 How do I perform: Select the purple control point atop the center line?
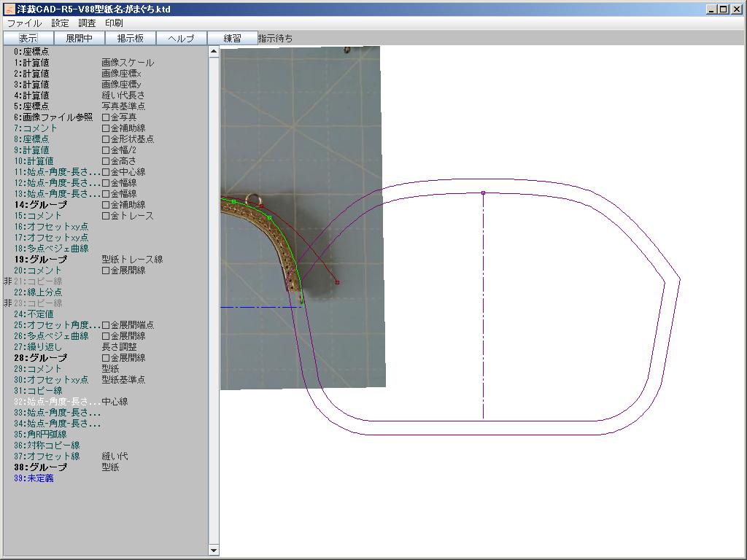[x=483, y=192]
